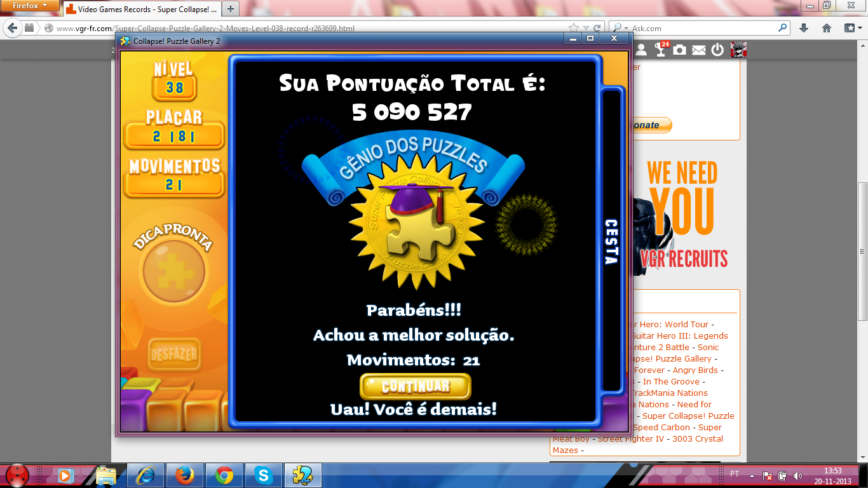Click the user profile silhouette icon
868x488 pixels.
641,50
